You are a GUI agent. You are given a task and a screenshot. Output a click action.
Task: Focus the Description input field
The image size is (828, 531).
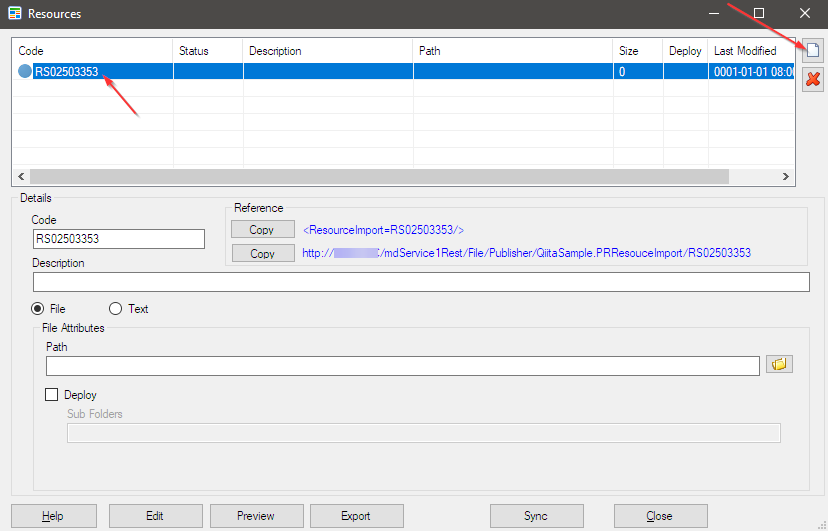(x=421, y=282)
